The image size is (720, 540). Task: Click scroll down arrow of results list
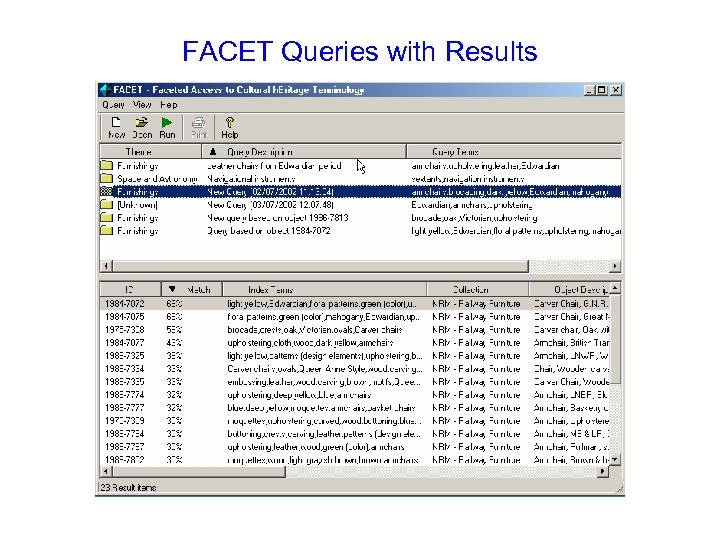[615, 459]
